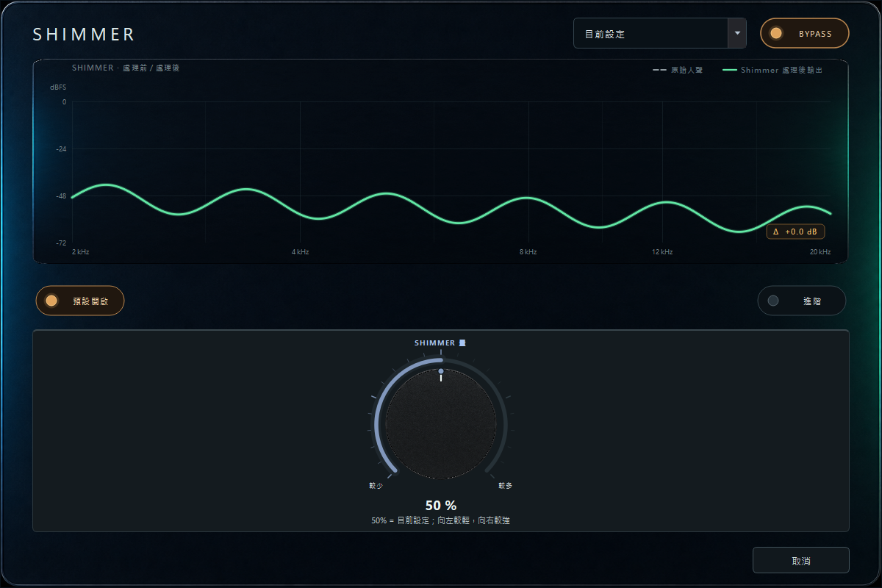Click the 50 % value readout
Viewport: 882px width, 588px height.
(441, 506)
